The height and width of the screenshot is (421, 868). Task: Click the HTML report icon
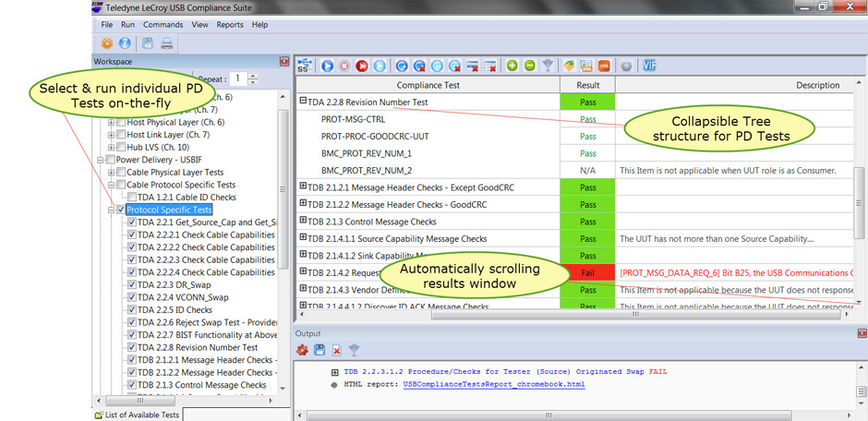point(586,66)
